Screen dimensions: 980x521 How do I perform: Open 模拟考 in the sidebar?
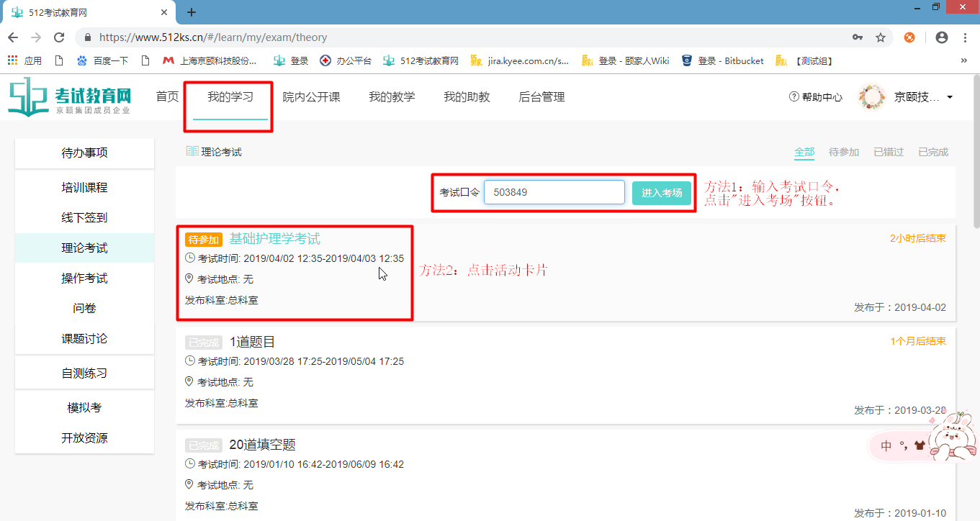84,407
